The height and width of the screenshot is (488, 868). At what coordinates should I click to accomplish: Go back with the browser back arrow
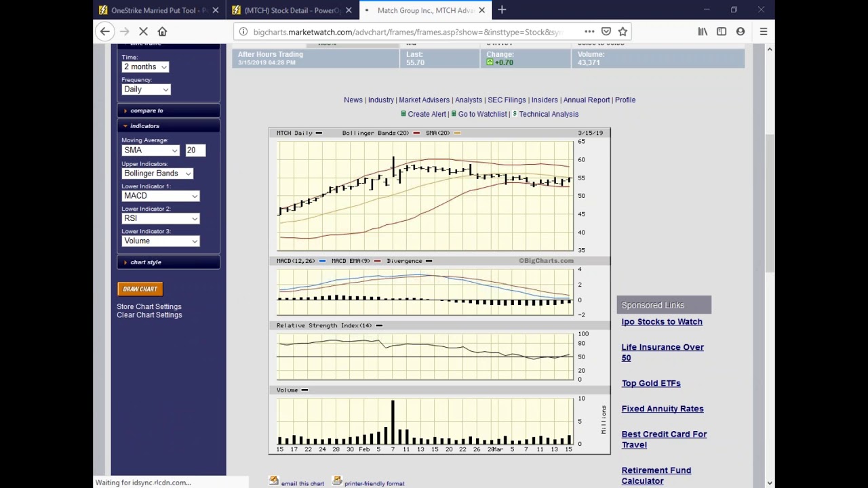[104, 31]
